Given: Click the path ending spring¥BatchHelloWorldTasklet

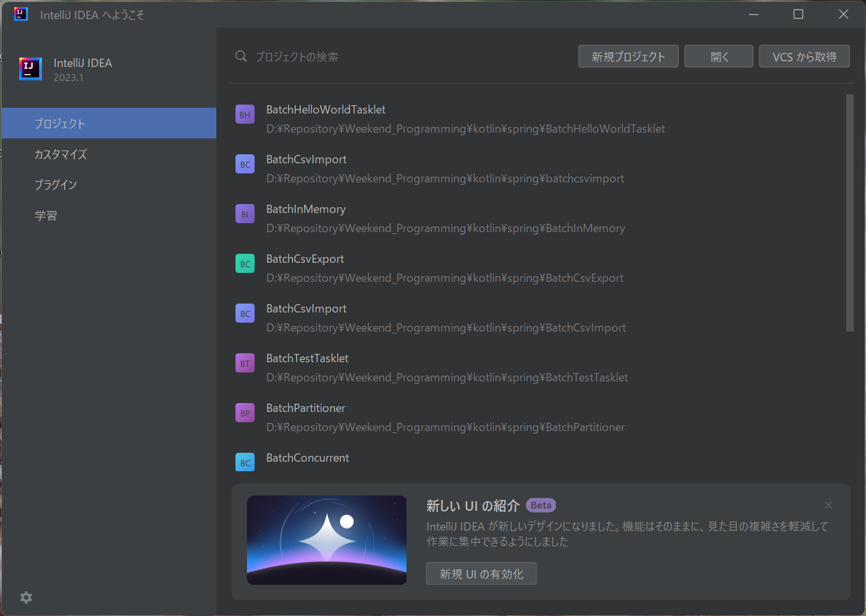Looking at the screenshot, I should [465, 129].
